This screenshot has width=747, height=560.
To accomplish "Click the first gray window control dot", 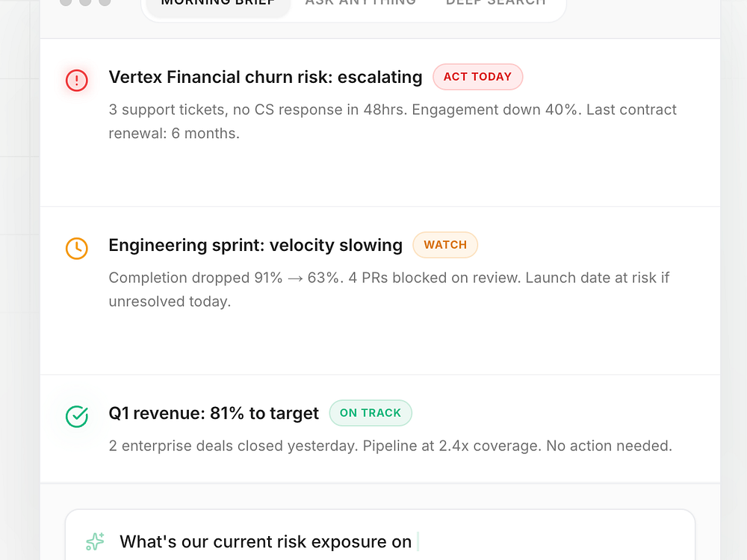I will 66,2.
